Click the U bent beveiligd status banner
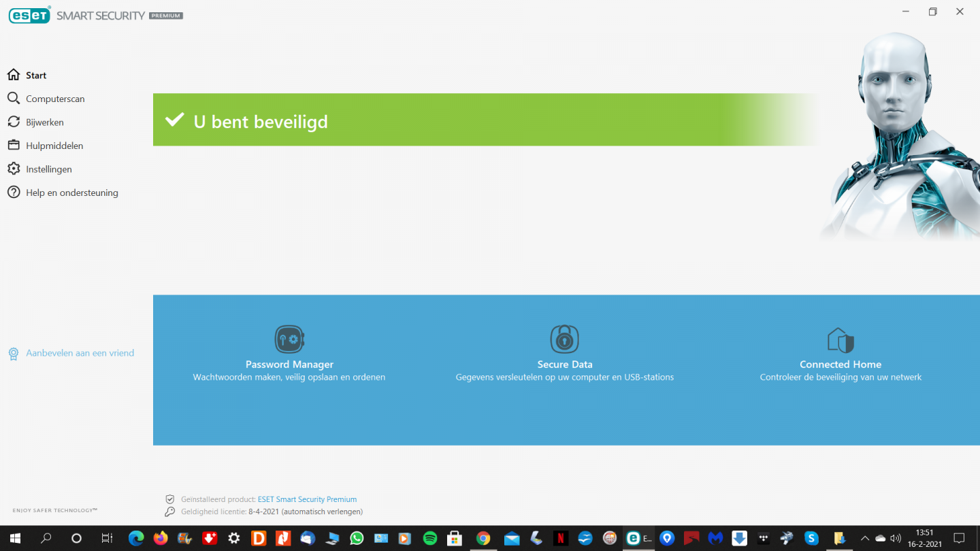The image size is (980, 551). (485, 120)
